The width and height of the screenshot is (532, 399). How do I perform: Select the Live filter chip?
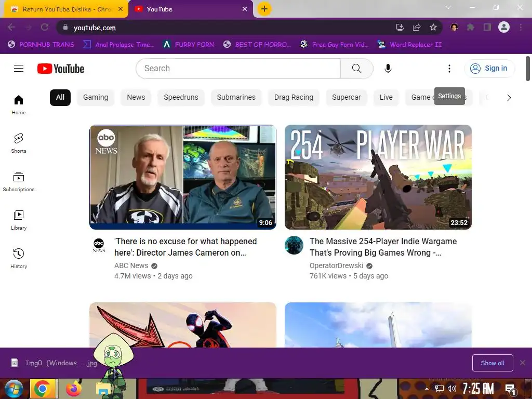[386, 97]
